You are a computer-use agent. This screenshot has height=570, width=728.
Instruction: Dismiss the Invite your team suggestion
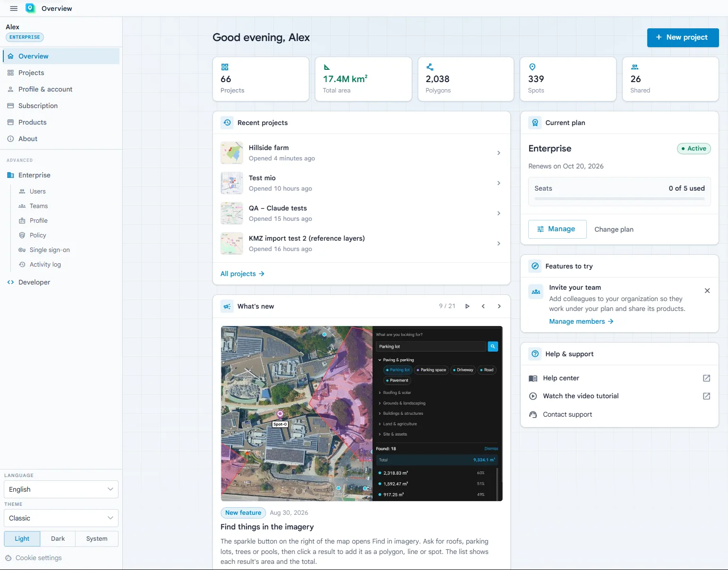point(707,291)
